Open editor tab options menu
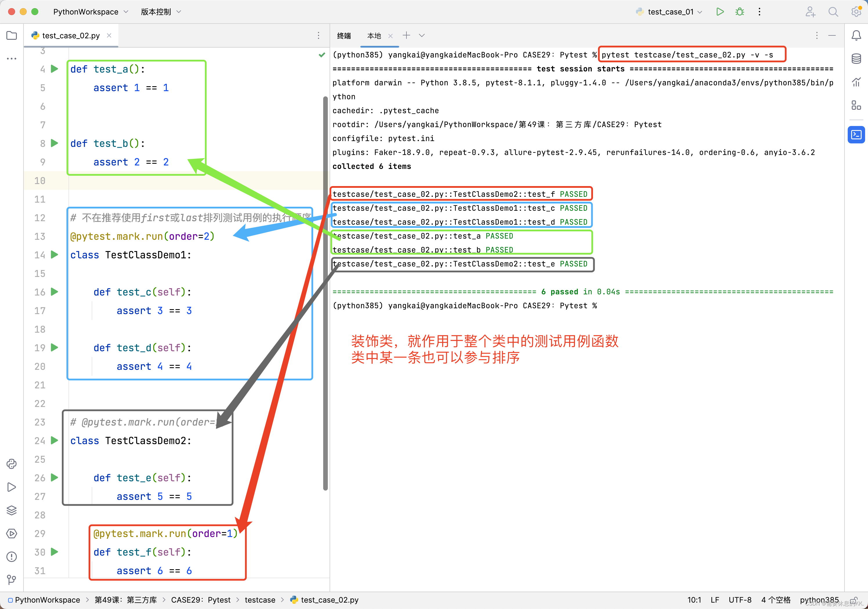868x609 pixels. tap(318, 35)
